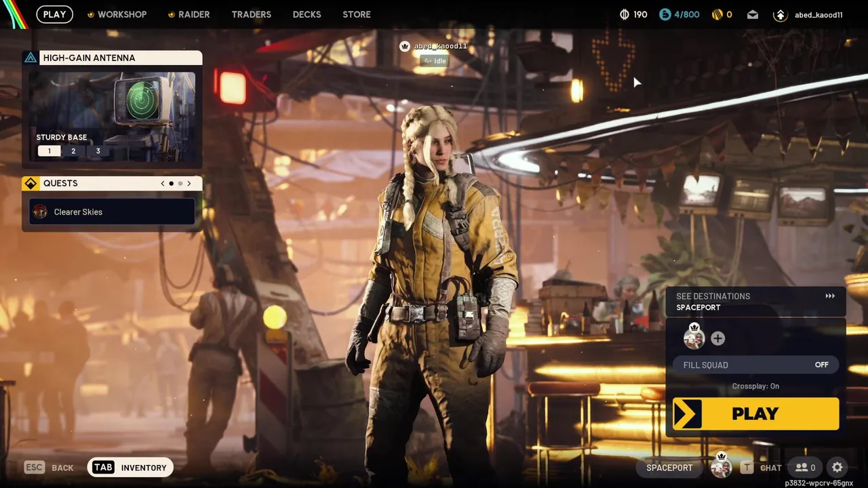Add a squad member with plus icon

pyautogui.click(x=718, y=338)
